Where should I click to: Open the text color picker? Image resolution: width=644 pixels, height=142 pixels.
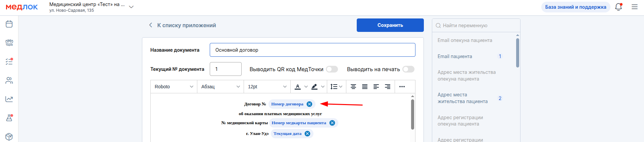[298, 87]
